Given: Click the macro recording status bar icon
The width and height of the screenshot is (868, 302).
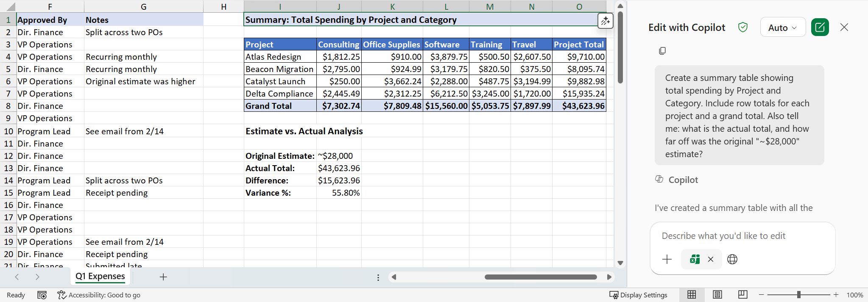Looking at the screenshot, I should (x=42, y=295).
